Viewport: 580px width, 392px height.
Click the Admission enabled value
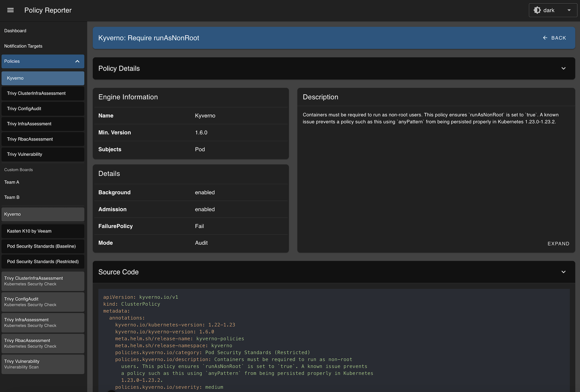205,209
